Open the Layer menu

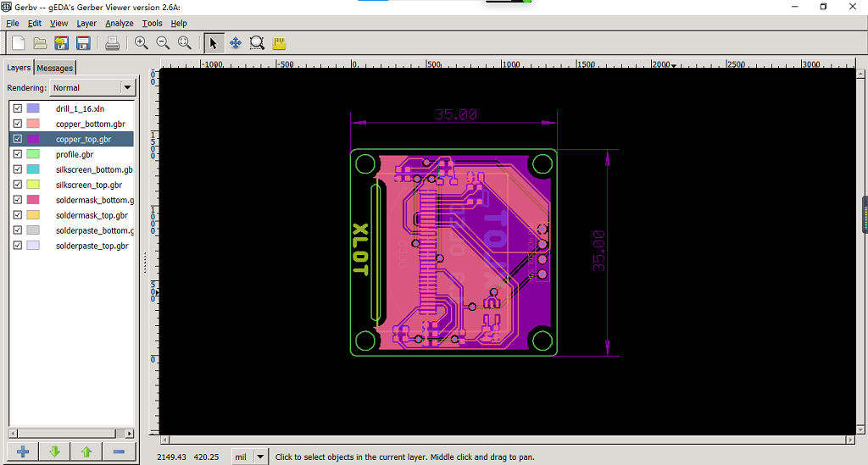[x=86, y=23]
